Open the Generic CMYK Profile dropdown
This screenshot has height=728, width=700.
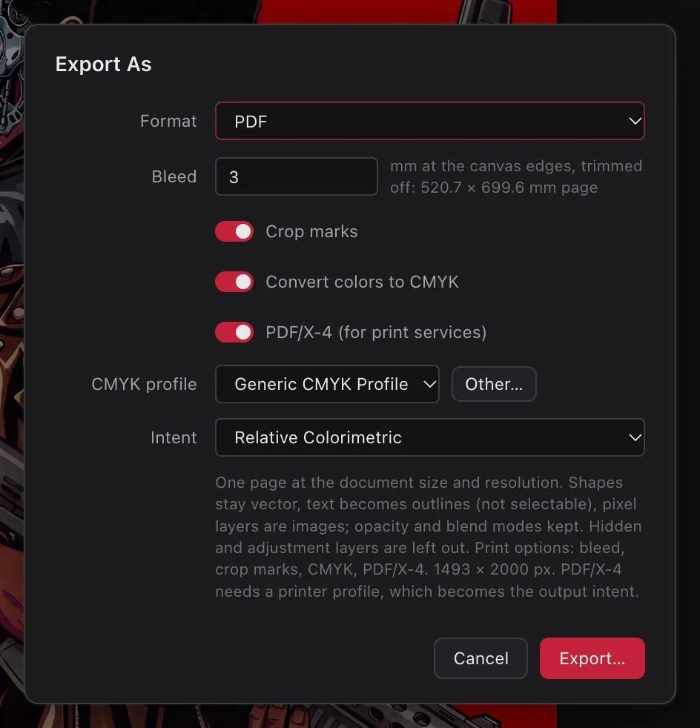[327, 384]
